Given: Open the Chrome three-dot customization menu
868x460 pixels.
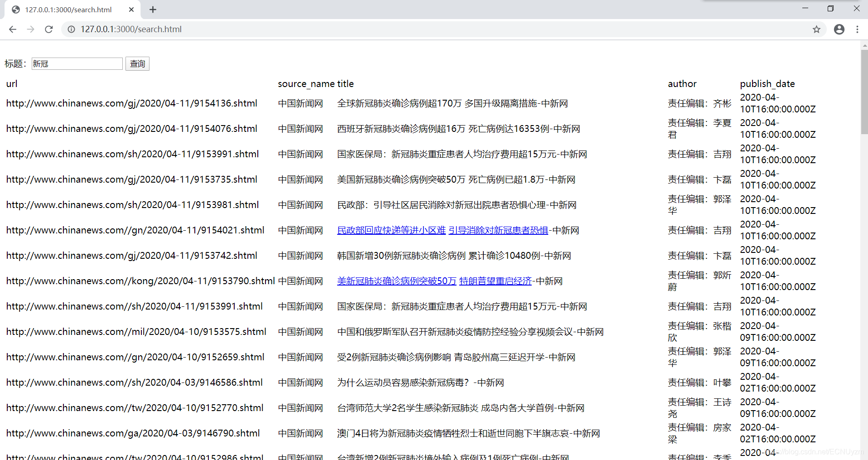Looking at the screenshot, I should click(857, 29).
